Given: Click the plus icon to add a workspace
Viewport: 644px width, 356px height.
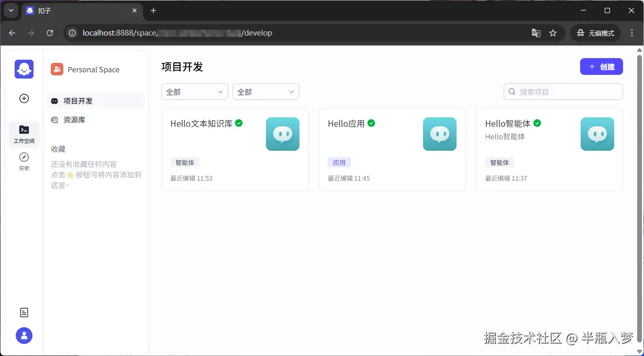Looking at the screenshot, I should click(x=24, y=98).
